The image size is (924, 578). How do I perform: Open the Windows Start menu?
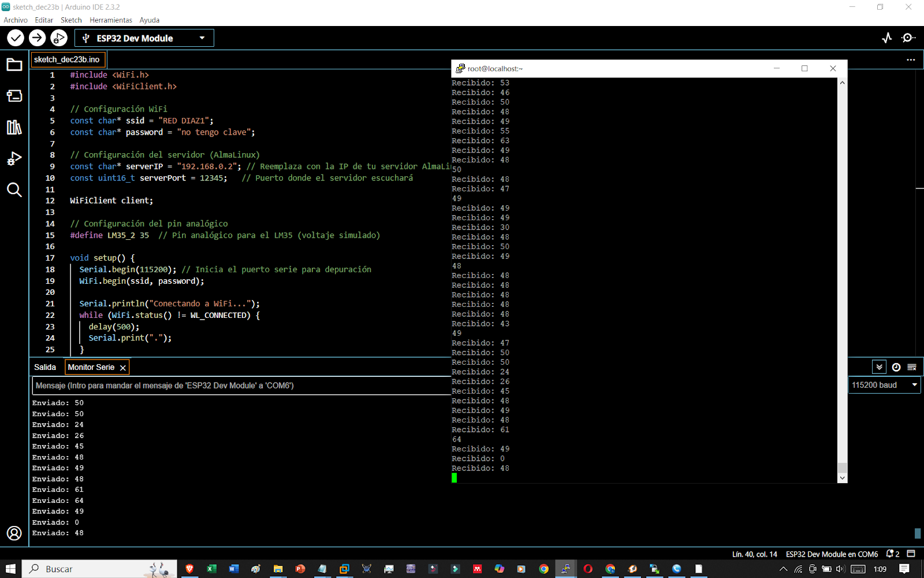pos(10,569)
